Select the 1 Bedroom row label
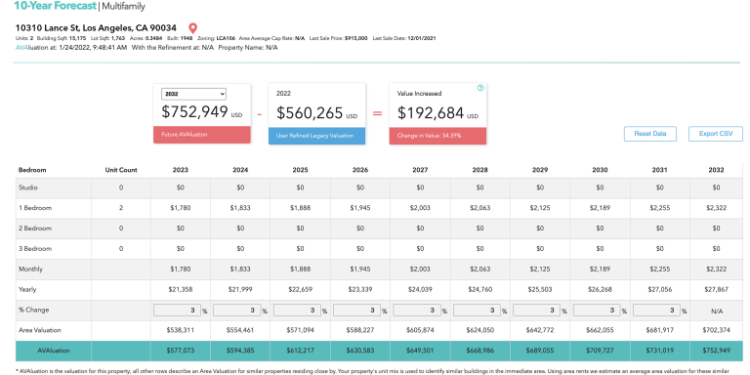Image resolution: width=750 pixels, height=375 pixels. coord(35,208)
